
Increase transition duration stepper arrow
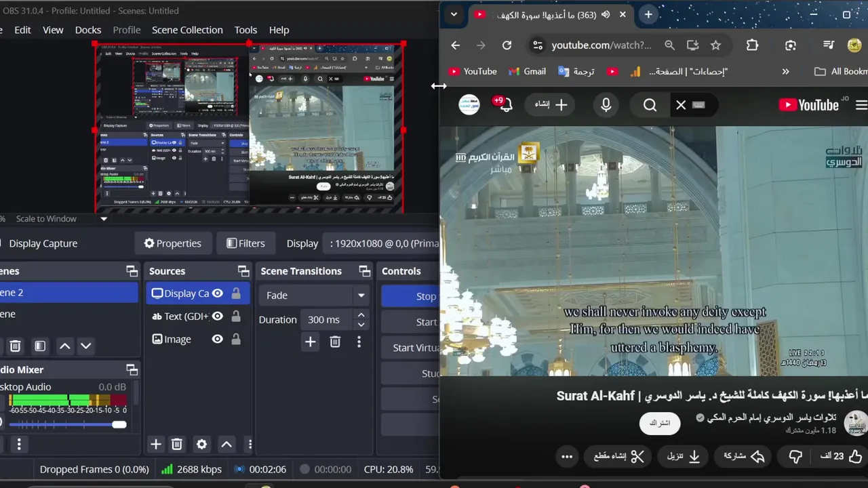coord(361,315)
